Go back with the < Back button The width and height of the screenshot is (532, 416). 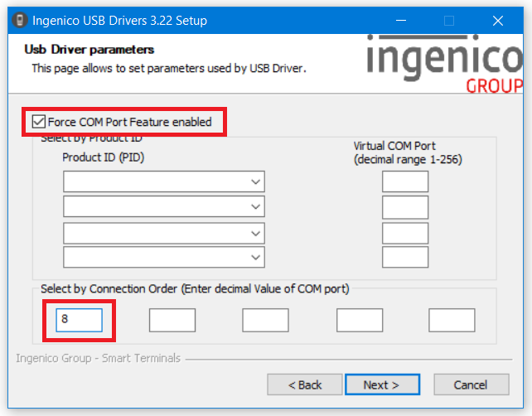[x=305, y=385]
